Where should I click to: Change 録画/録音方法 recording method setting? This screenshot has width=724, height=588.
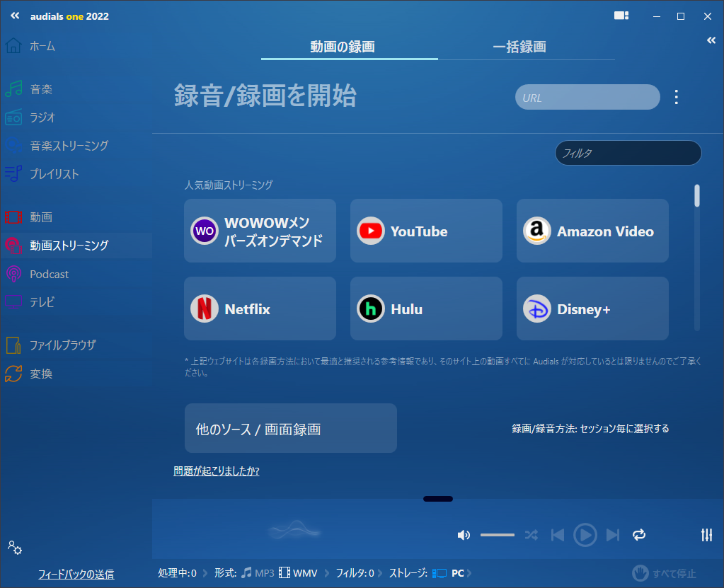coord(590,428)
